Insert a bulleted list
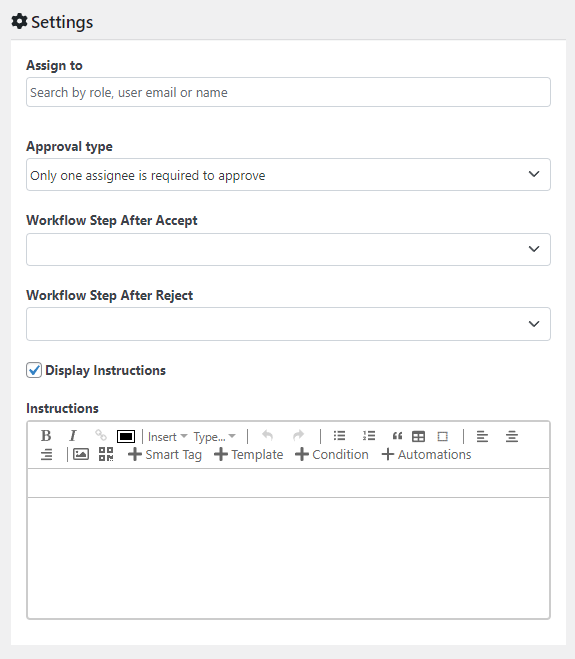This screenshot has width=575, height=659. (x=339, y=436)
